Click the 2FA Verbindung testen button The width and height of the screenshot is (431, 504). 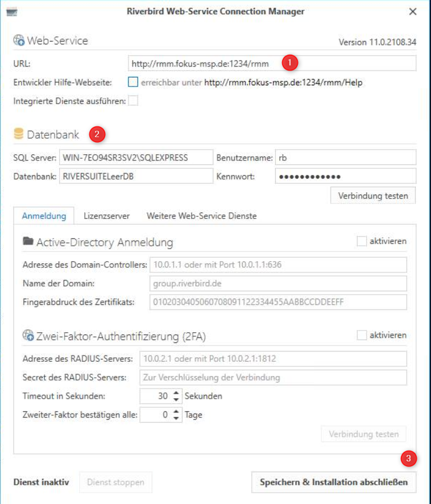(x=363, y=434)
